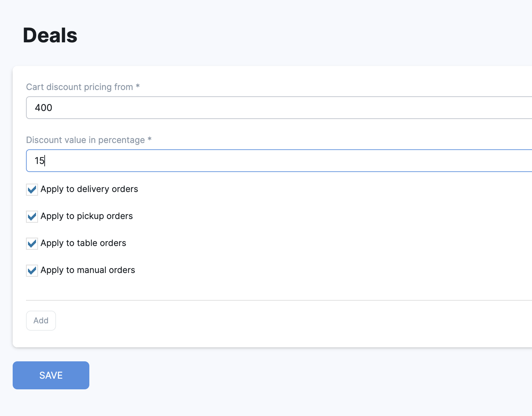Screen dimensions: 532x416
Task: Click the 'Apply to delivery orders' label text
Action: click(89, 189)
